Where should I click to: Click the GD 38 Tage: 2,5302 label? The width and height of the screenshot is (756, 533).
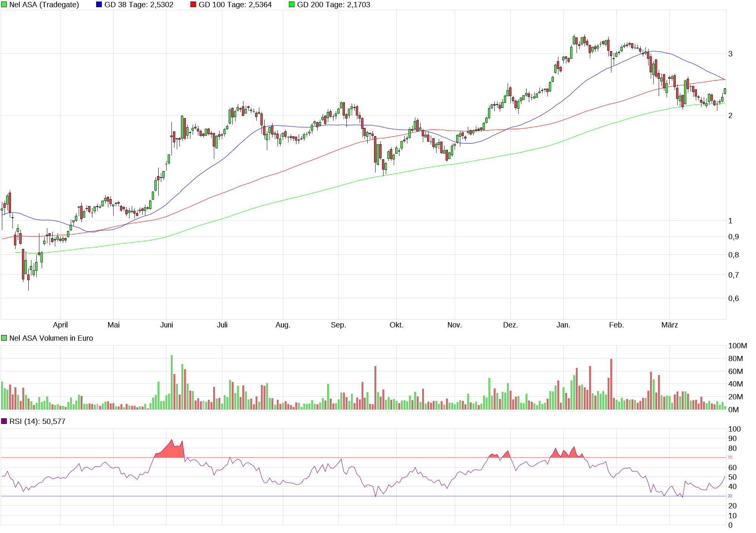(139, 5)
